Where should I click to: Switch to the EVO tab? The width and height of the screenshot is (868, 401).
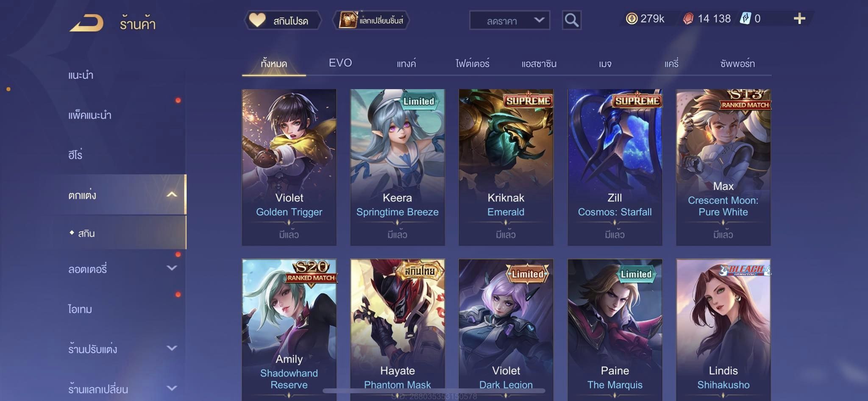click(x=340, y=63)
